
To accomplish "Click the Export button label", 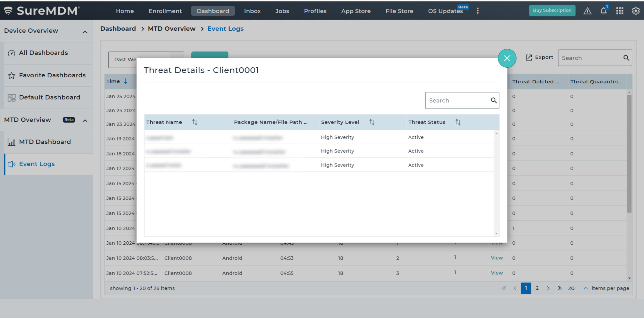I will [x=544, y=57].
